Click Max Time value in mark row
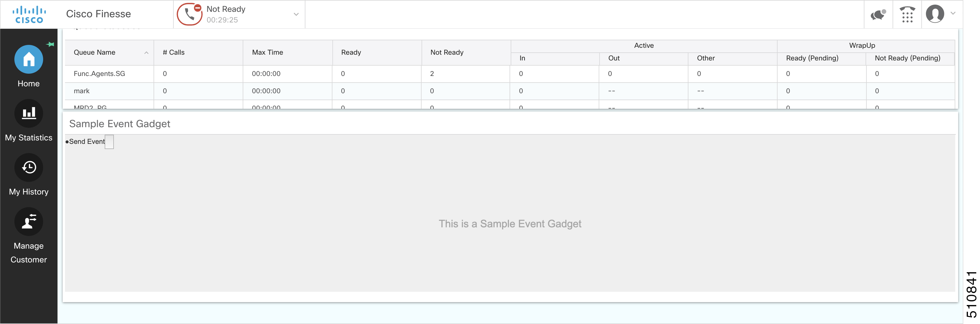Screen dimensions: 980x324 pyautogui.click(x=266, y=91)
